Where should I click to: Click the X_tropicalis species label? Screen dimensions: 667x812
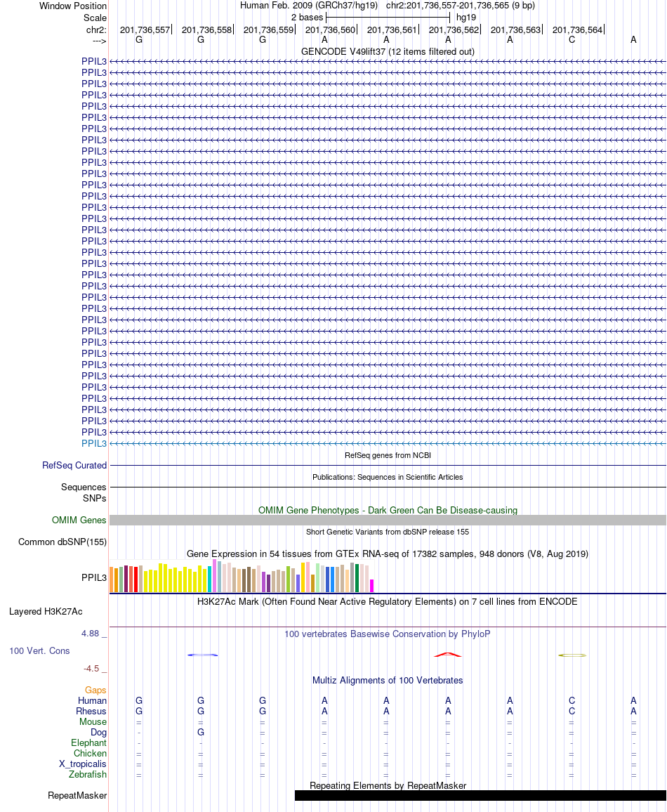click(83, 764)
